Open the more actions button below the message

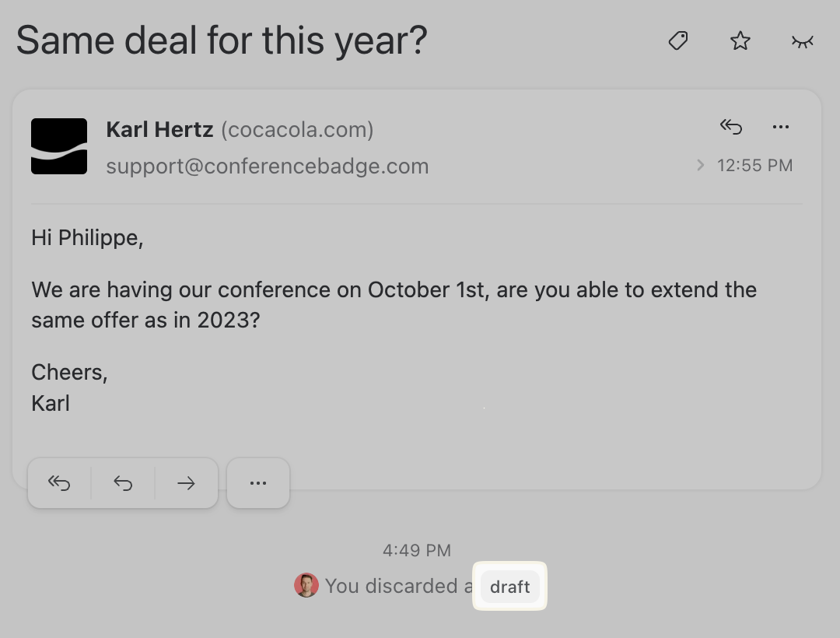point(258,483)
